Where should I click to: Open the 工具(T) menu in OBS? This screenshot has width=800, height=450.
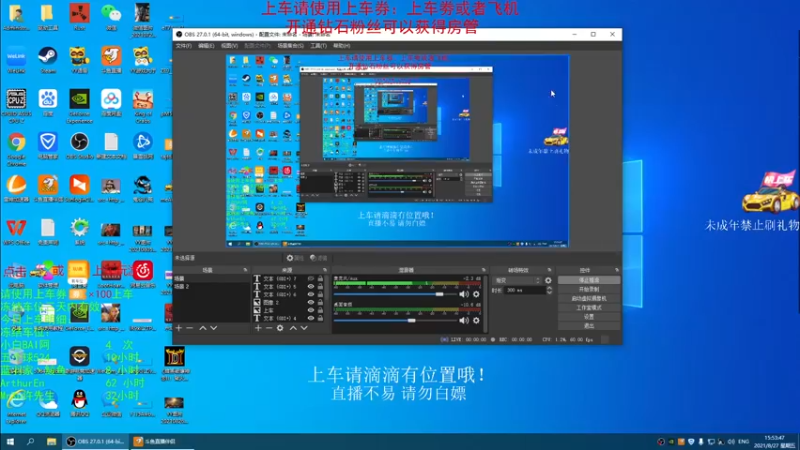pyautogui.click(x=318, y=46)
